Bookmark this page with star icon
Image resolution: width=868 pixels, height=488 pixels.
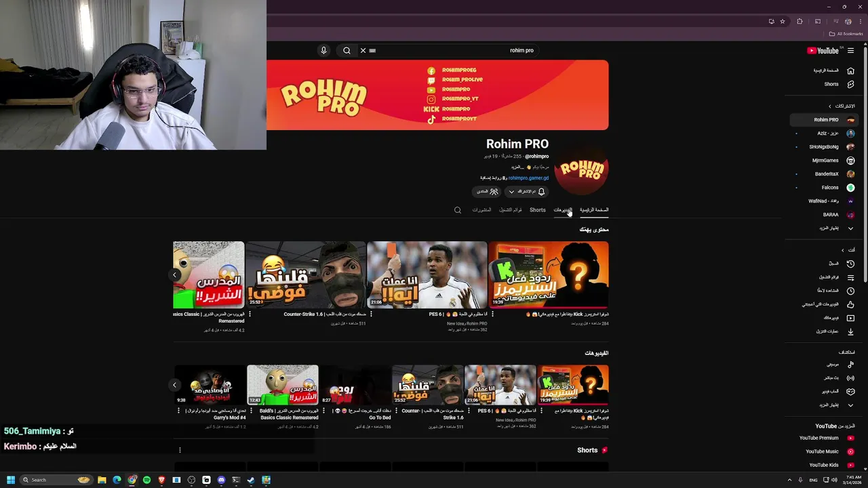click(x=783, y=22)
